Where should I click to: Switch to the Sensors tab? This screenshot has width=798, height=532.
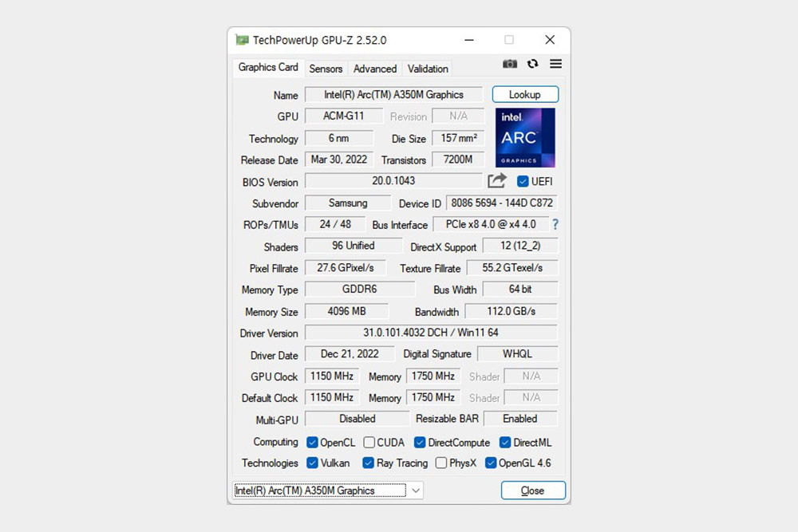click(326, 69)
